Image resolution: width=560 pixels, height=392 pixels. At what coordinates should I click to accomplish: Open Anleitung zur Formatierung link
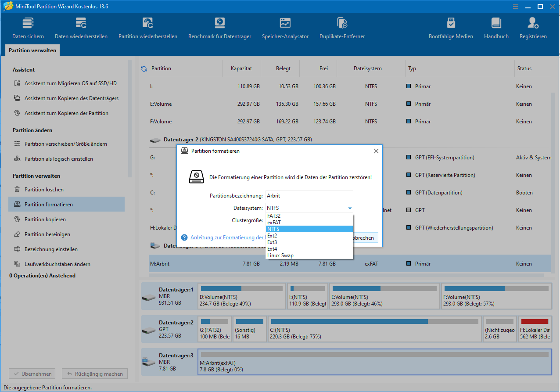[227, 237]
